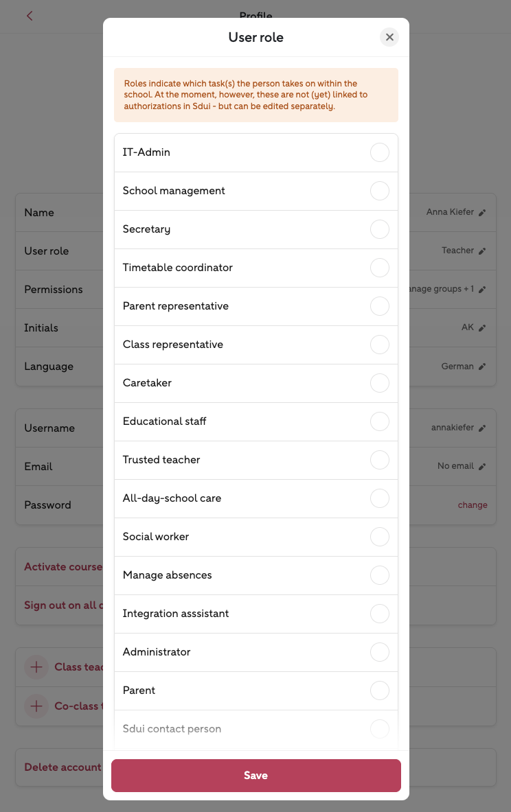Choose the School management role
This screenshot has width=511, height=812.
(x=379, y=191)
